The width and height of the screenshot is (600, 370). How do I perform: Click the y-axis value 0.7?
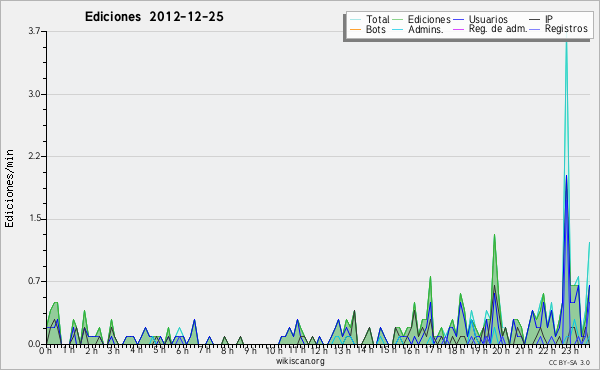pyautogui.click(x=34, y=282)
